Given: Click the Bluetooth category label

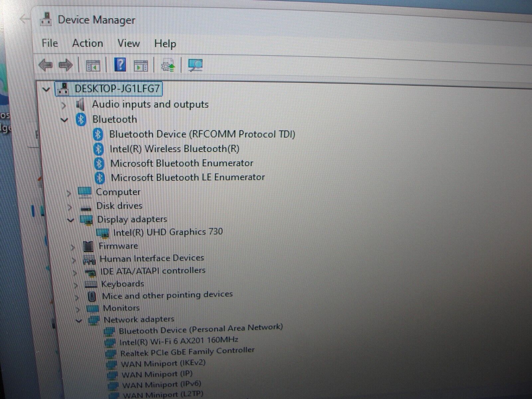Looking at the screenshot, I should point(115,119).
